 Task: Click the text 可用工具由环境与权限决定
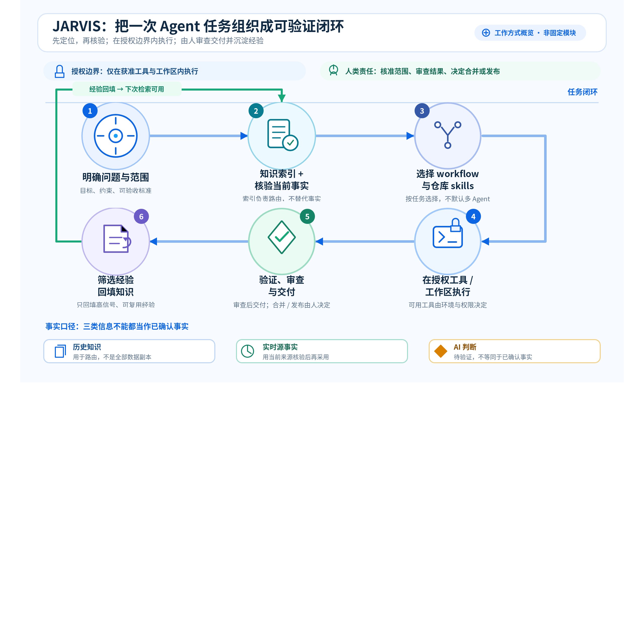[448, 305]
